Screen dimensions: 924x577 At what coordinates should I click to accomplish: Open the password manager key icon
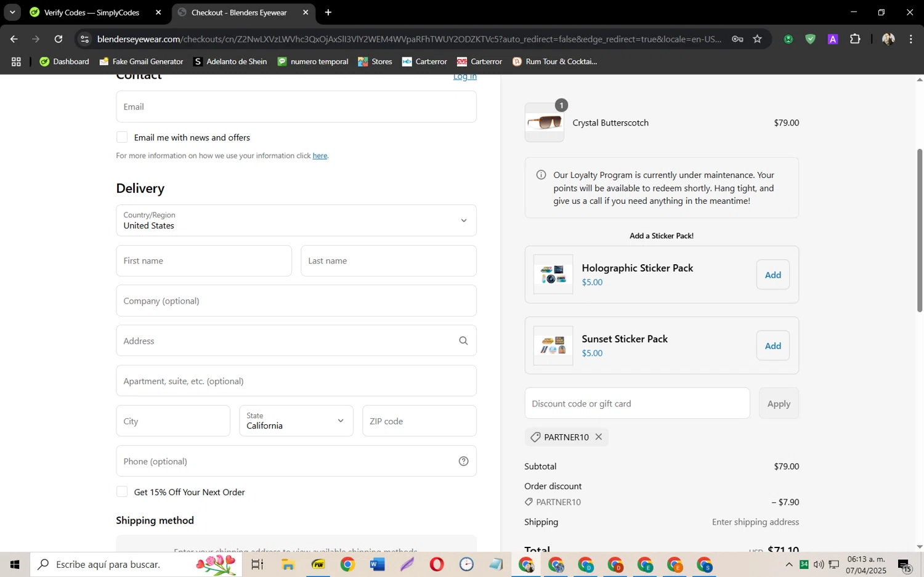pos(737,39)
